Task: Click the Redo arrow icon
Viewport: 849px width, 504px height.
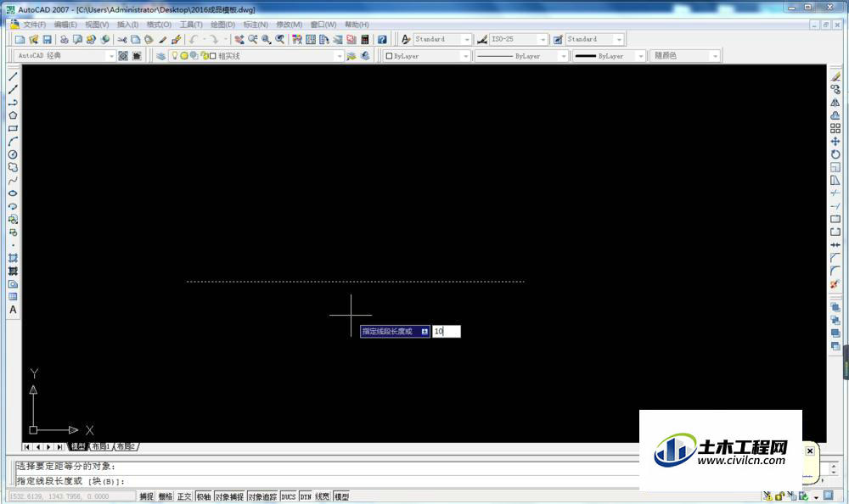Action: click(215, 40)
